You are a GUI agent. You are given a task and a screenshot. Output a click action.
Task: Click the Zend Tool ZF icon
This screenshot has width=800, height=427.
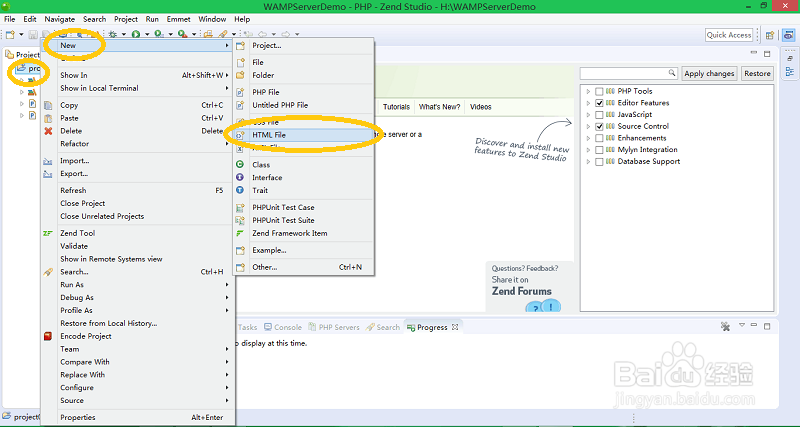[x=48, y=233]
